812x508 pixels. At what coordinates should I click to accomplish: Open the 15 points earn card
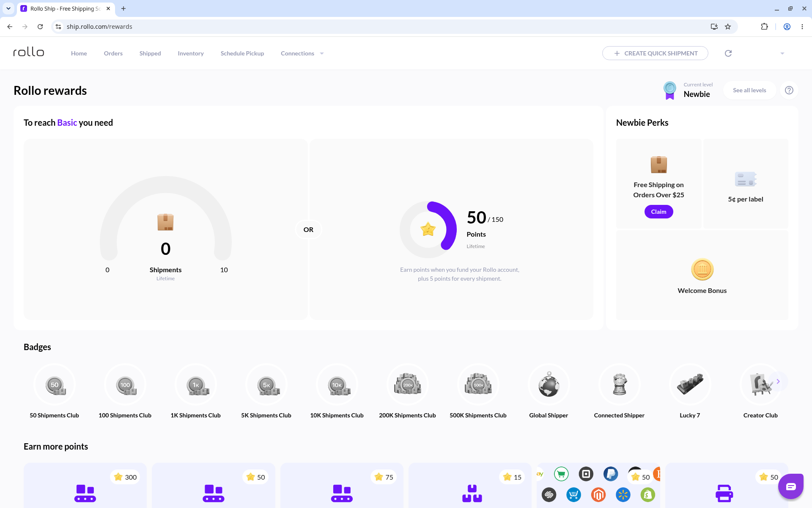coord(470,485)
